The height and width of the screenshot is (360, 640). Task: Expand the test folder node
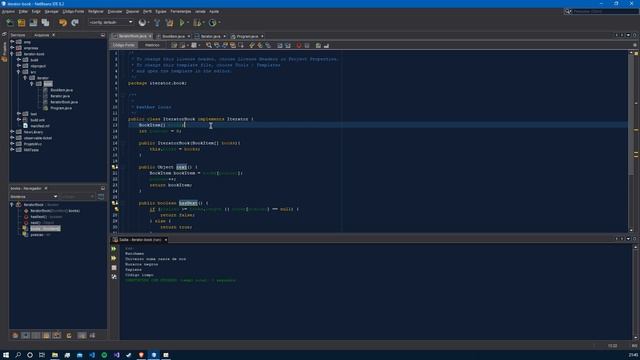coord(19,114)
